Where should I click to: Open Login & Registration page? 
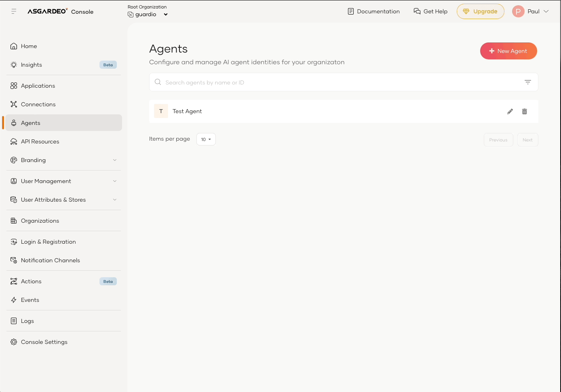pyautogui.click(x=48, y=242)
